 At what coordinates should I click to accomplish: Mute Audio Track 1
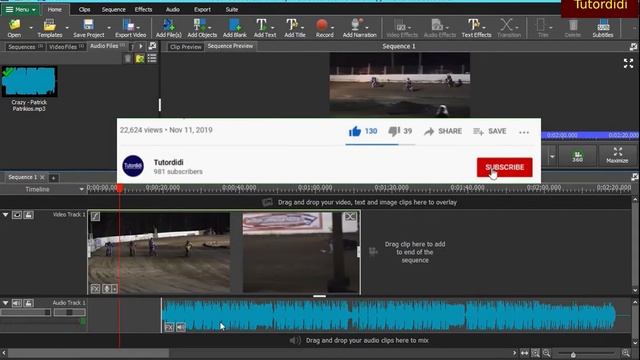click(17, 303)
